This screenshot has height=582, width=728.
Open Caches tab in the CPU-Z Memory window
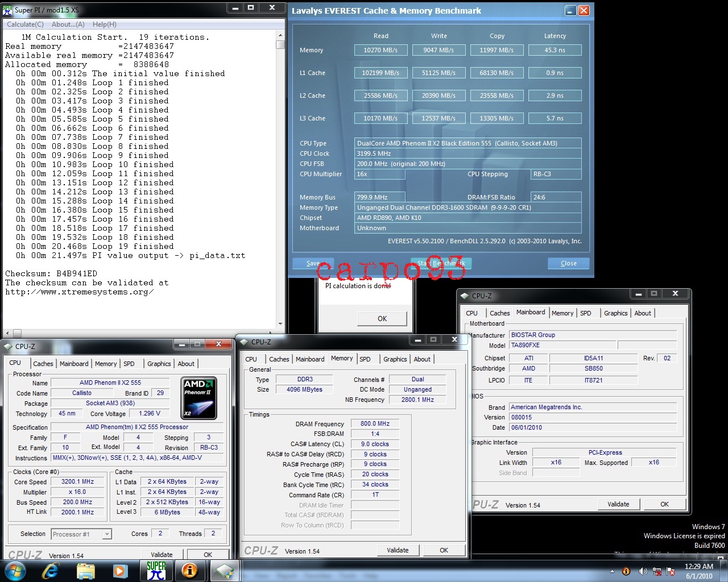pos(279,359)
